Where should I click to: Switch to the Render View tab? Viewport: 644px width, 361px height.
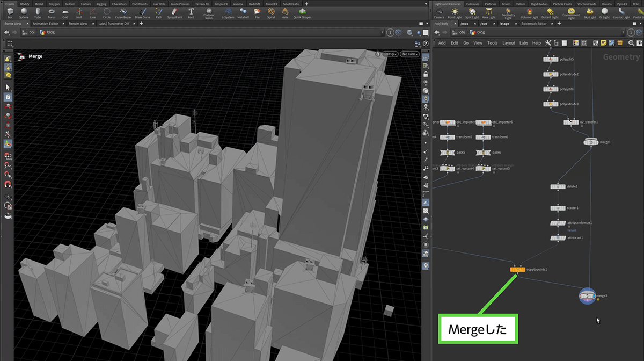pyautogui.click(x=78, y=24)
